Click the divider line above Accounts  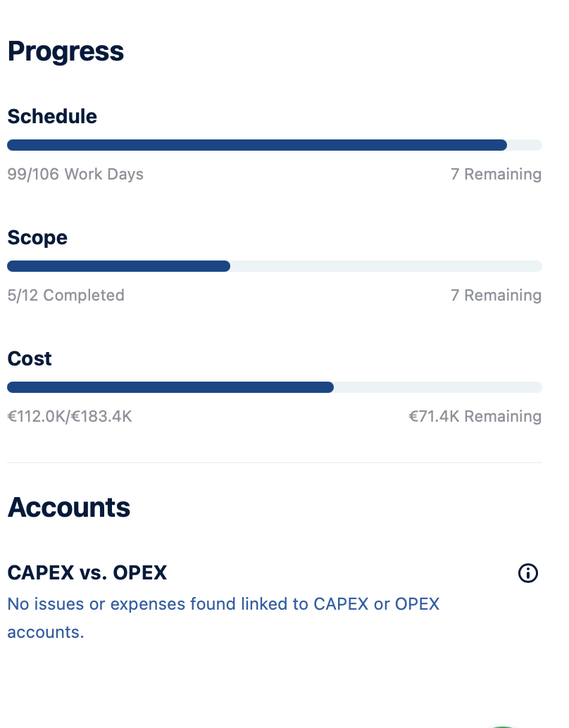click(275, 463)
